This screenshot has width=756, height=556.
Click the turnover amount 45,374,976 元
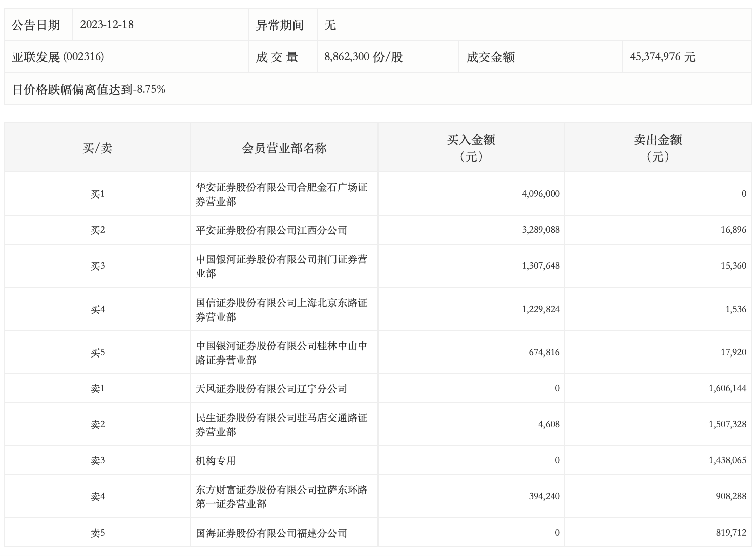tap(662, 57)
